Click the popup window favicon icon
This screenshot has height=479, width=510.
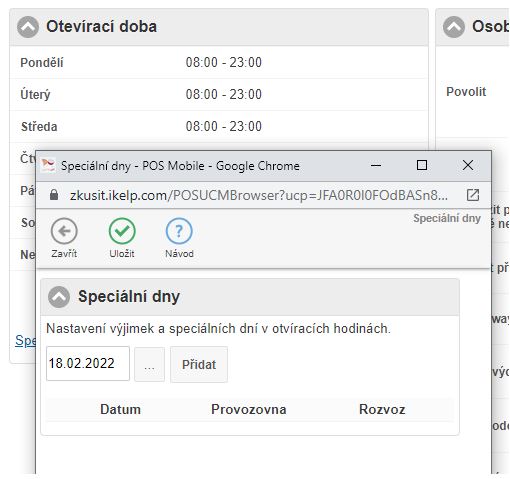click(48, 165)
